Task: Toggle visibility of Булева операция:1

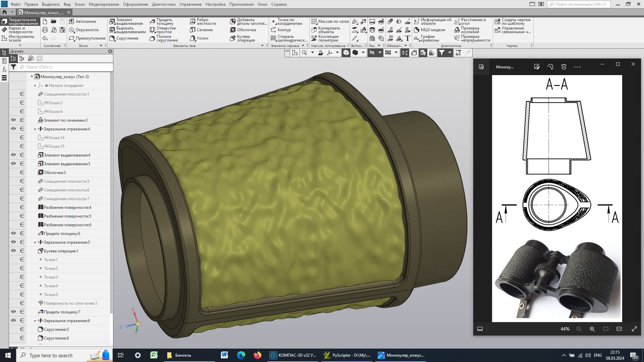Action: 13,251
